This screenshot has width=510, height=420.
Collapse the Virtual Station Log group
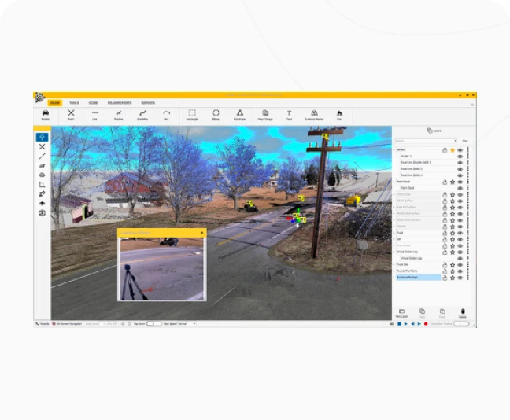point(394,252)
